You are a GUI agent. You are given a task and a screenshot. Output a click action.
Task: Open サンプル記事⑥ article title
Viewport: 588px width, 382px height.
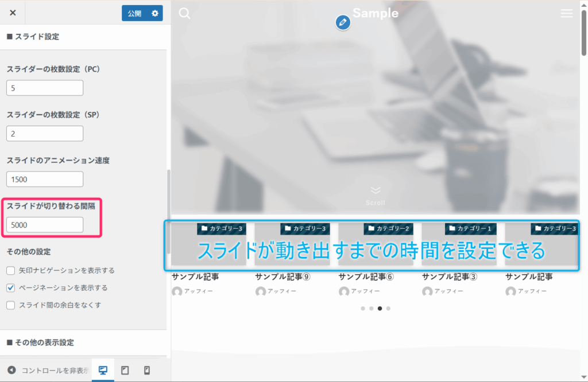point(366,277)
